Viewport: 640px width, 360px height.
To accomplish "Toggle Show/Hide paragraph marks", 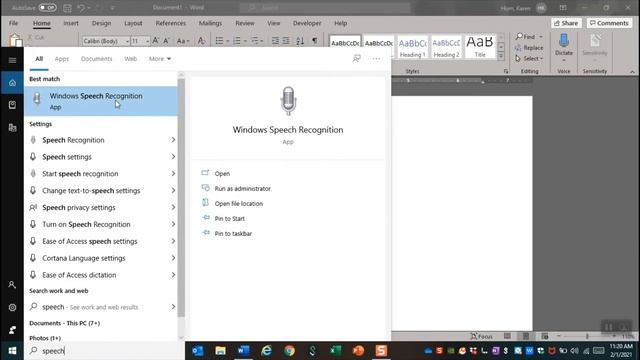I will 315,40.
